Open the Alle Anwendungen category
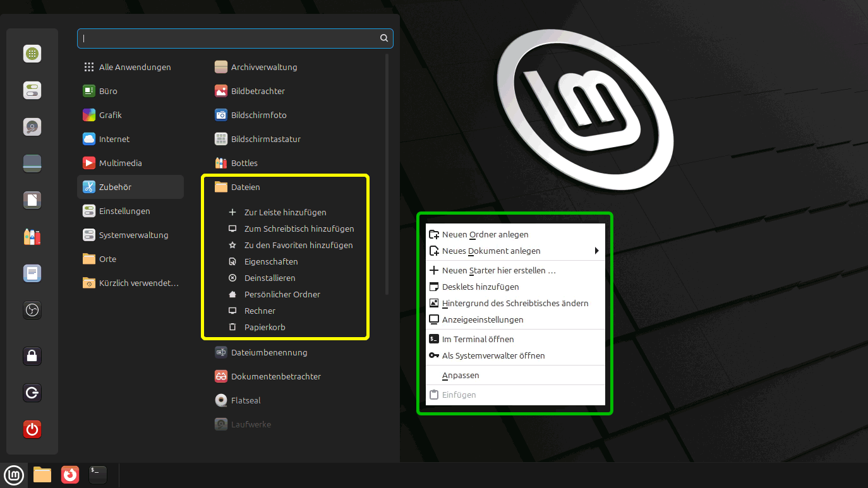This screenshot has width=868, height=488. coord(135,67)
